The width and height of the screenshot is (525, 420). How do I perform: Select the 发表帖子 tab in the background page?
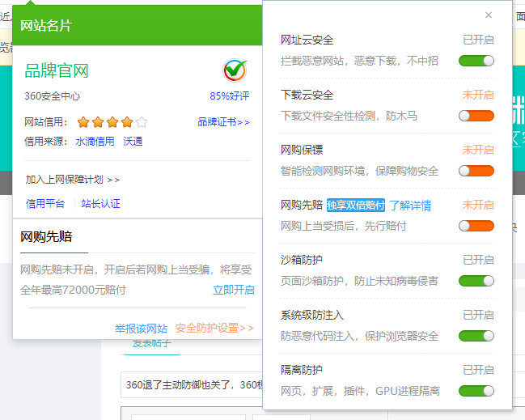click(x=151, y=344)
